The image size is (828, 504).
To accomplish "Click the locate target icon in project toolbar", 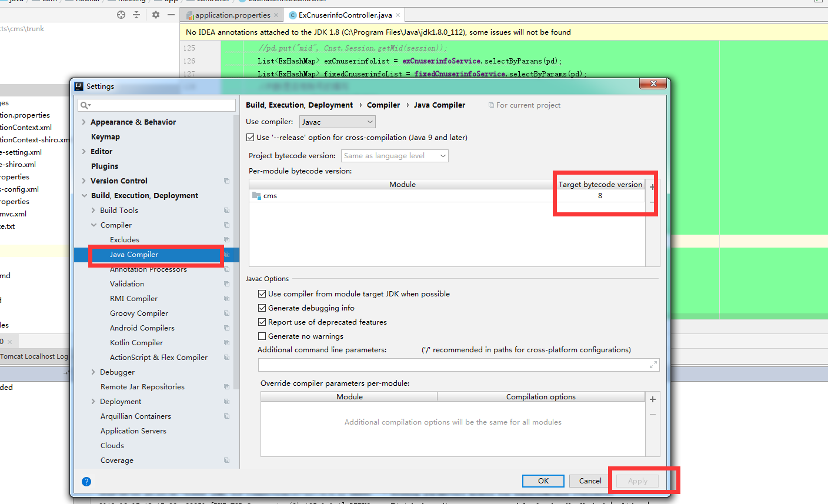I will 121,15.
